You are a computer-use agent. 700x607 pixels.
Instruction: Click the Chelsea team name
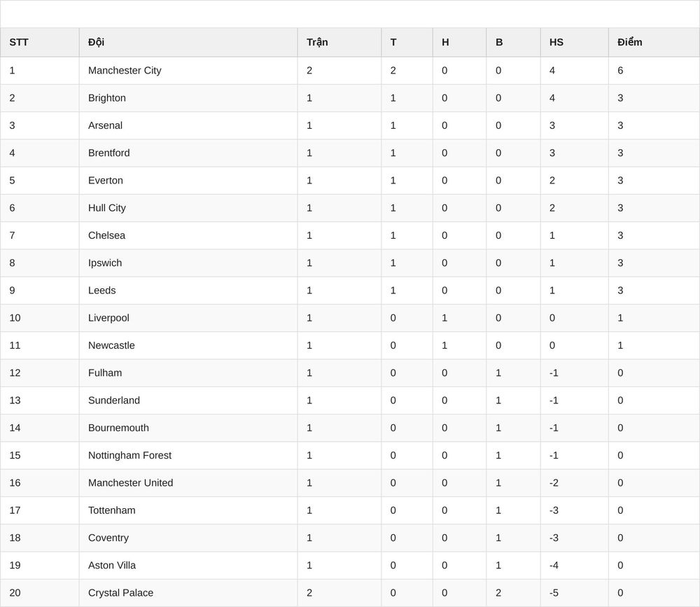pos(106,235)
